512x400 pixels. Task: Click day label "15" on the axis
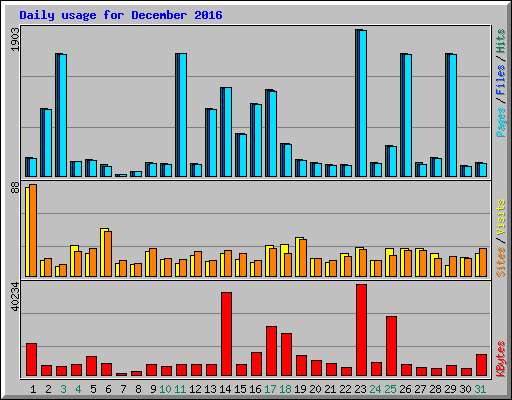click(x=240, y=389)
